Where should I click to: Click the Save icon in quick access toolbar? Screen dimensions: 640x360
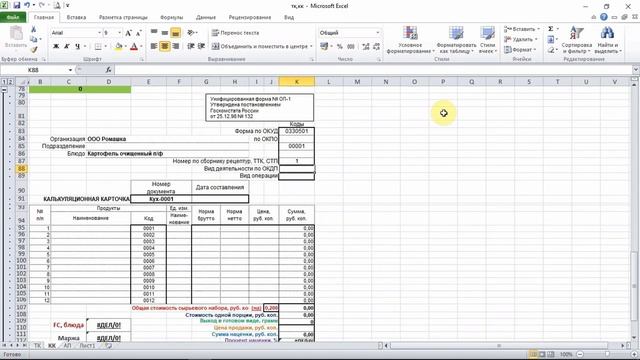[17, 5]
